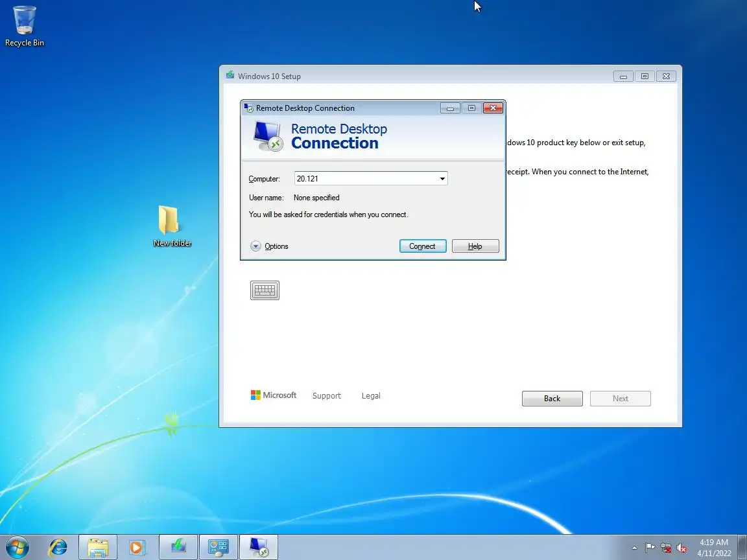Switch to Windows 10 Setup taskbar button

pos(178,547)
